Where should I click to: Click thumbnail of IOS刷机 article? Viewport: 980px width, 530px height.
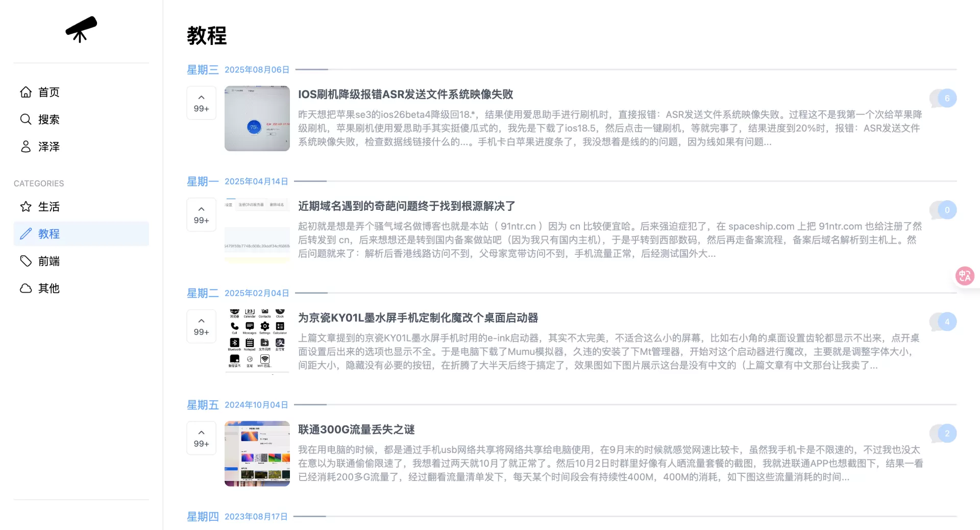[x=257, y=118]
